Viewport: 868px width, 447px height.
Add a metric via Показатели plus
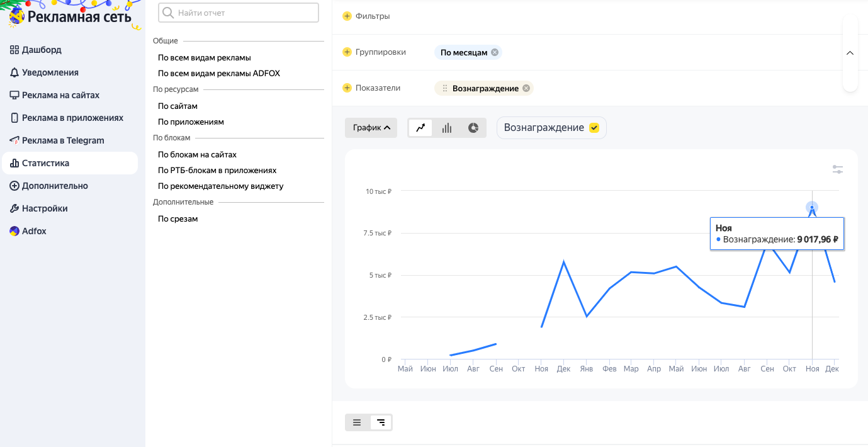347,88
